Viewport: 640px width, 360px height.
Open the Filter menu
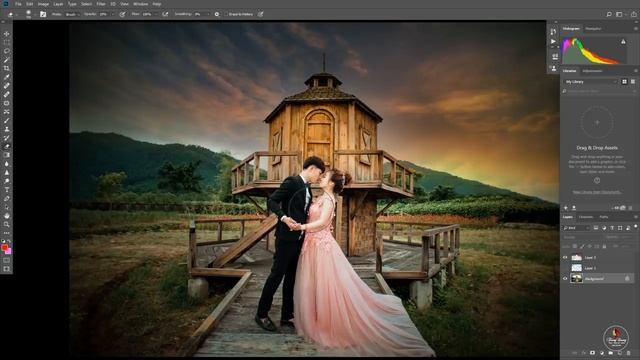point(101,4)
